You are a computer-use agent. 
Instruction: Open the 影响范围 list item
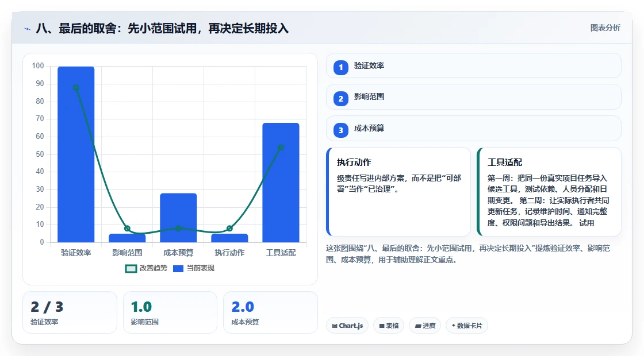474,97
